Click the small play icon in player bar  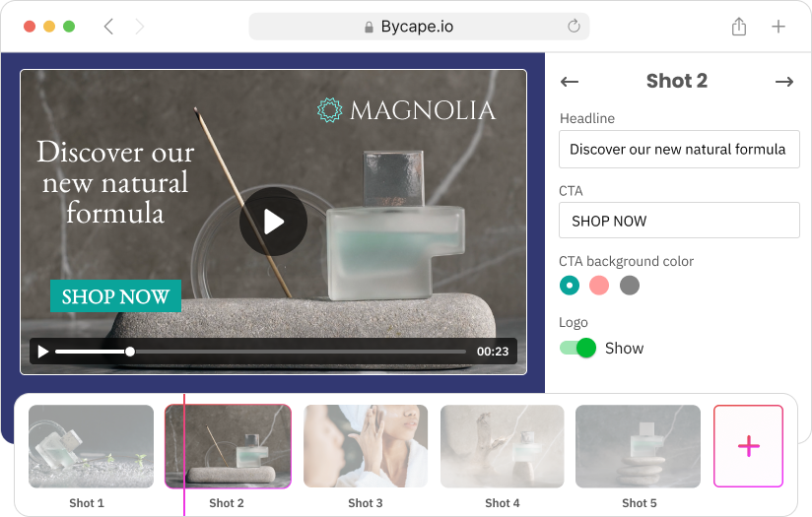(x=43, y=352)
